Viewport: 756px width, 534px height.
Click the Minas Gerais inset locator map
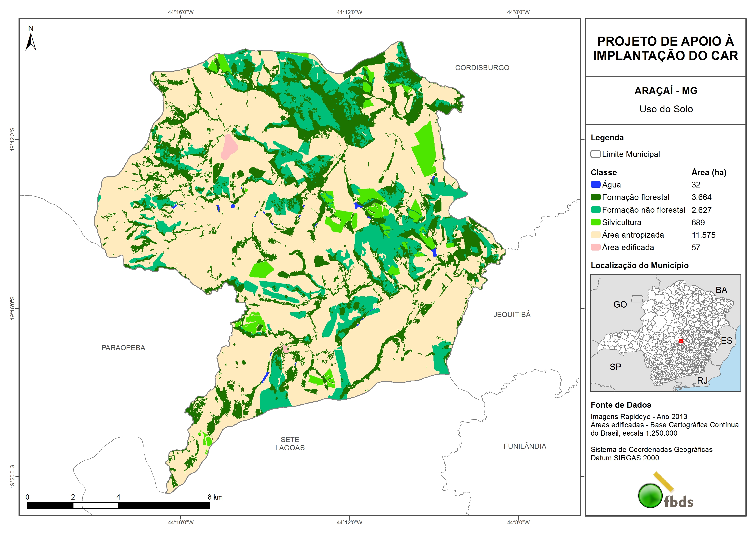click(666, 333)
